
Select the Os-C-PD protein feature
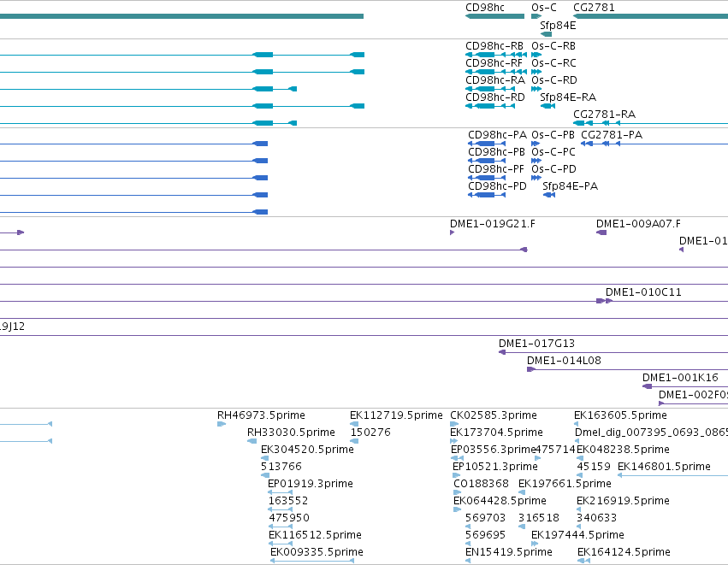pyautogui.click(x=536, y=178)
